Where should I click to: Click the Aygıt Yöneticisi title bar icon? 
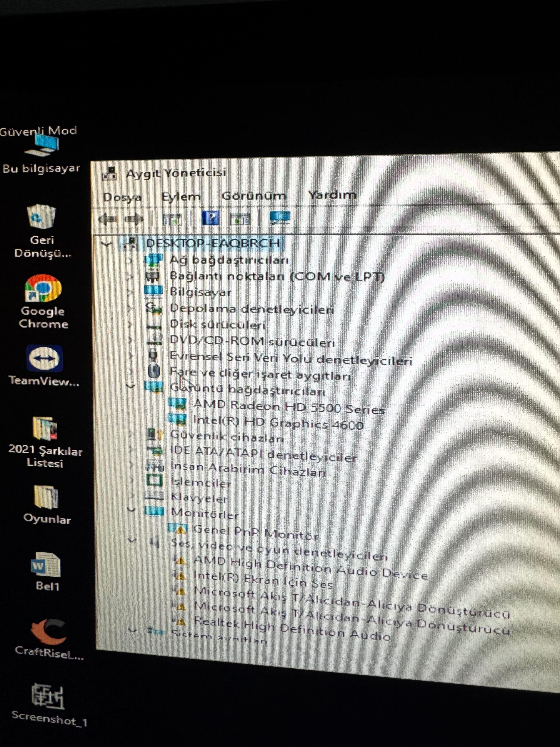click(x=109, y=174)
